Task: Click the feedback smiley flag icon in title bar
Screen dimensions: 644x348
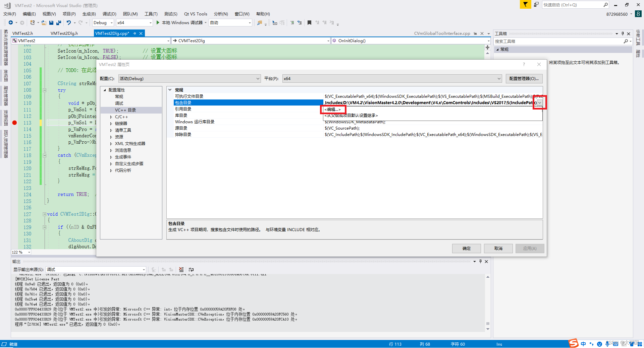Action: (x=536, y=4)
